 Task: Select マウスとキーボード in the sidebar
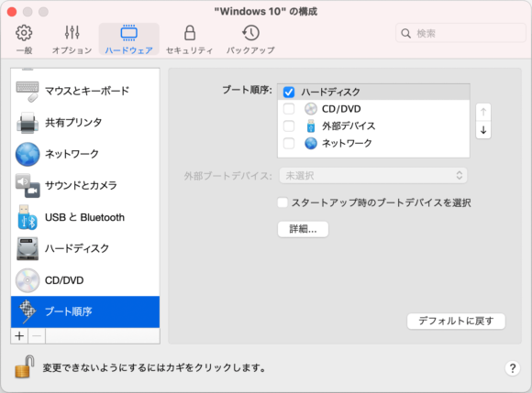[85, 91]
